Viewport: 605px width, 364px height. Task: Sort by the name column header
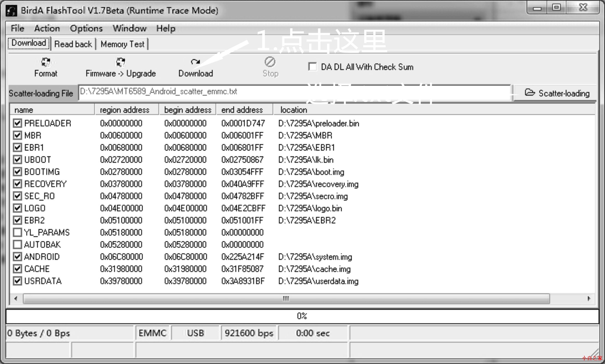[52, 110]
